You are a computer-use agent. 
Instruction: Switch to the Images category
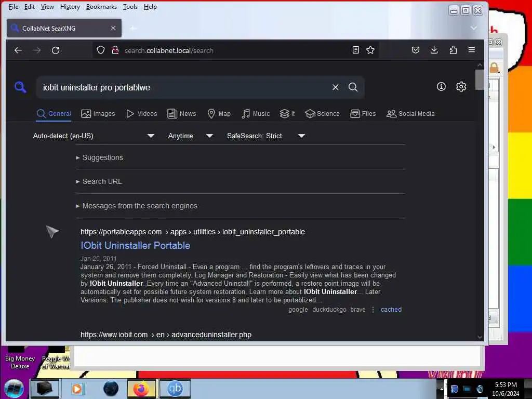click(x=98, y=114)
